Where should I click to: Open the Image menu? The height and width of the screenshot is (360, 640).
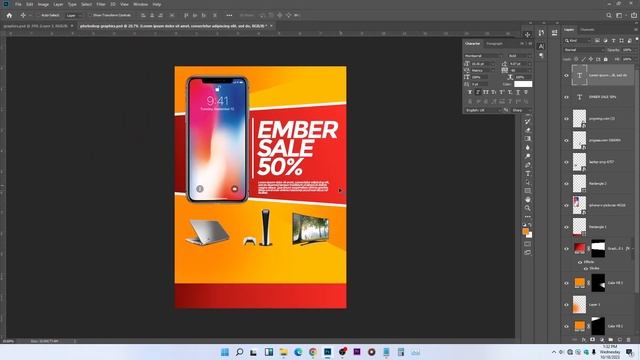click(x=43, y=4)
